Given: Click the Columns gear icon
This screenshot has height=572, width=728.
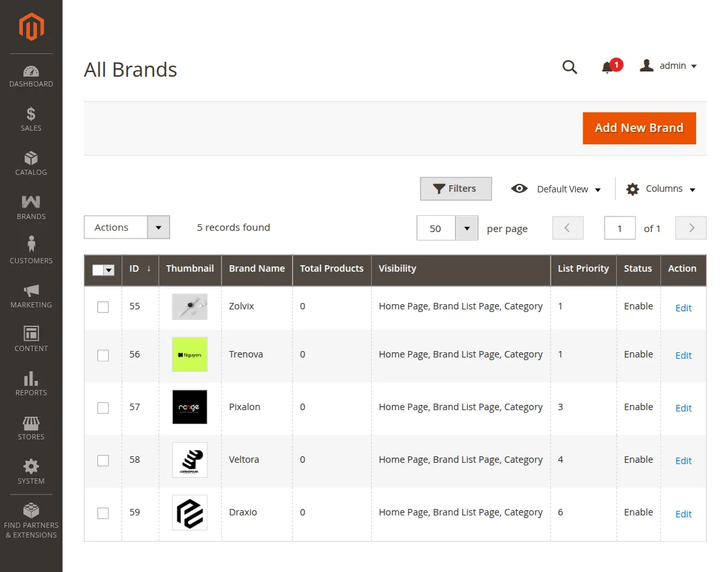Looking at the screenshot, I should tap(632, 189).
